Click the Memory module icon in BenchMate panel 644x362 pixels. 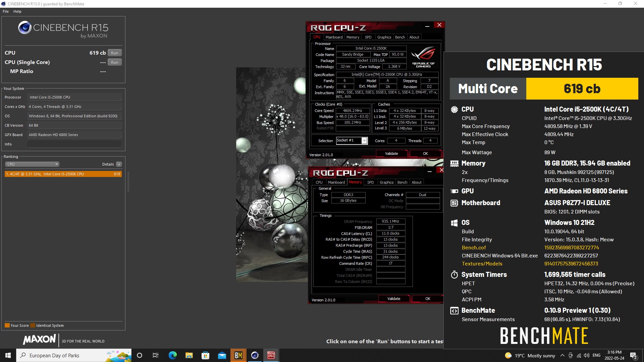[x=454, y=164]
